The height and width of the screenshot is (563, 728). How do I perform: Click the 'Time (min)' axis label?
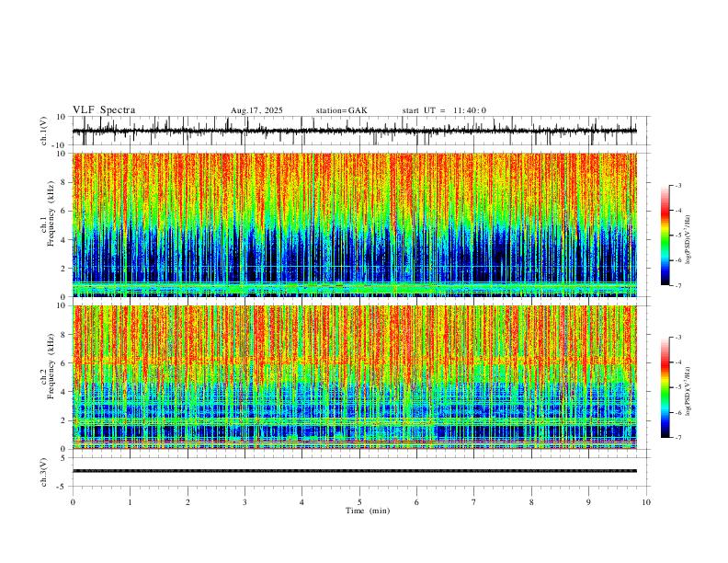point(368,511)
